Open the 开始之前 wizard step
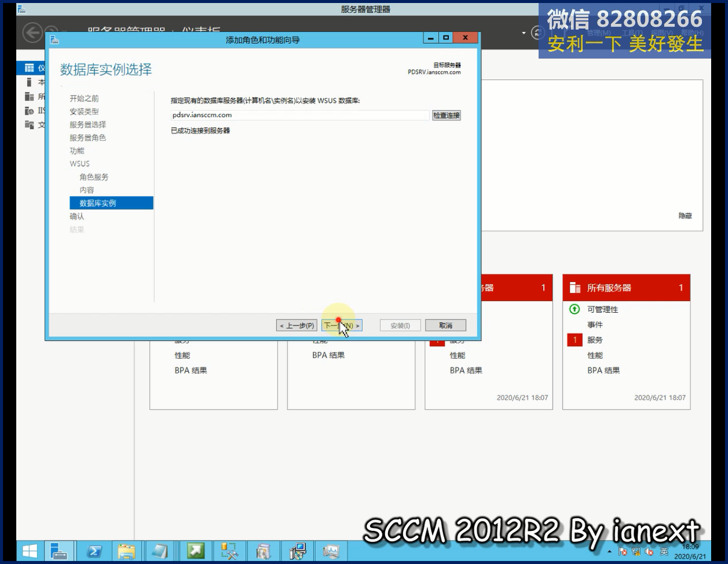 click(x=84, y=98)
